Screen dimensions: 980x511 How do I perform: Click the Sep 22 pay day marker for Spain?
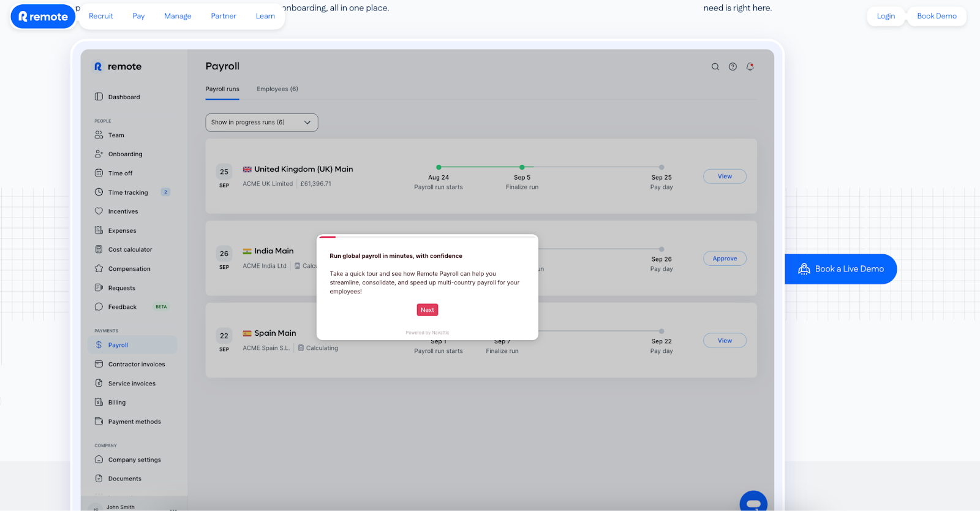tap(661, 331)
